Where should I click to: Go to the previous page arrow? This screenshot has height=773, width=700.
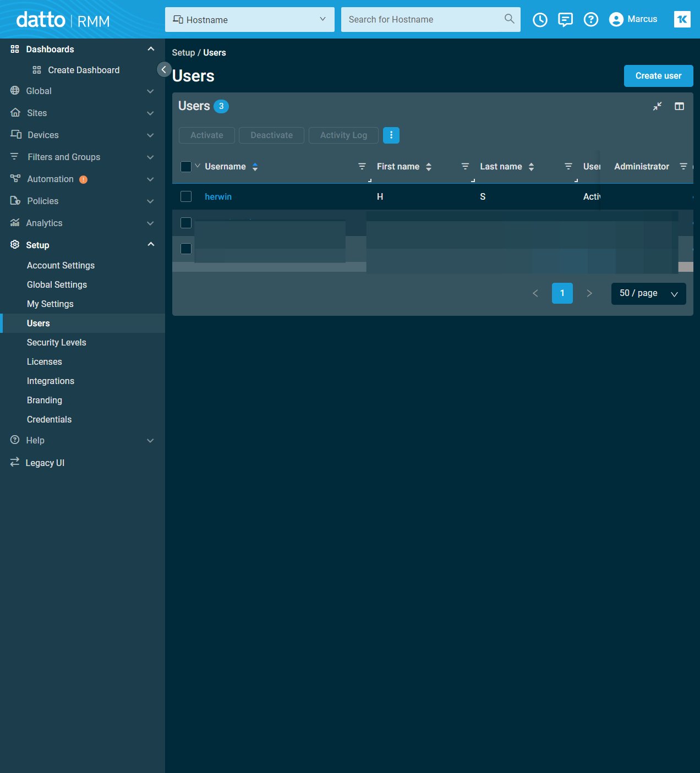535,293
